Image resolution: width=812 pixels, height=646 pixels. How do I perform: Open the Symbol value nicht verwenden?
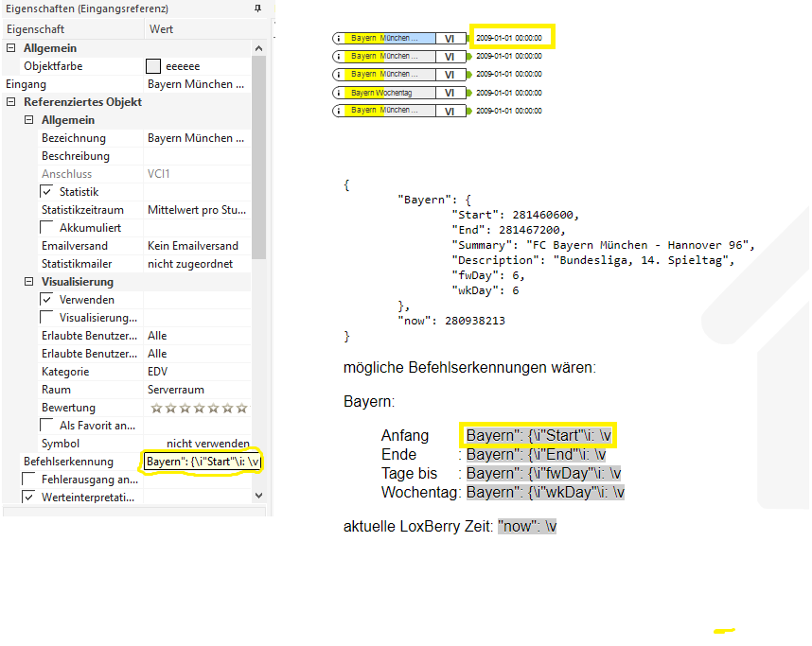(197, 444)
